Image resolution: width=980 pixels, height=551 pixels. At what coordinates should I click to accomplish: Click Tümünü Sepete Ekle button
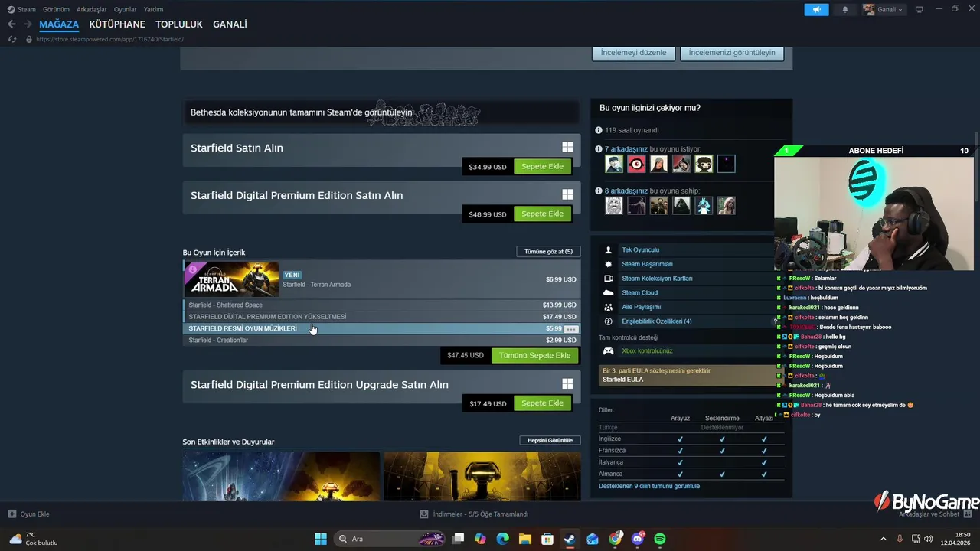coord(534,355)
